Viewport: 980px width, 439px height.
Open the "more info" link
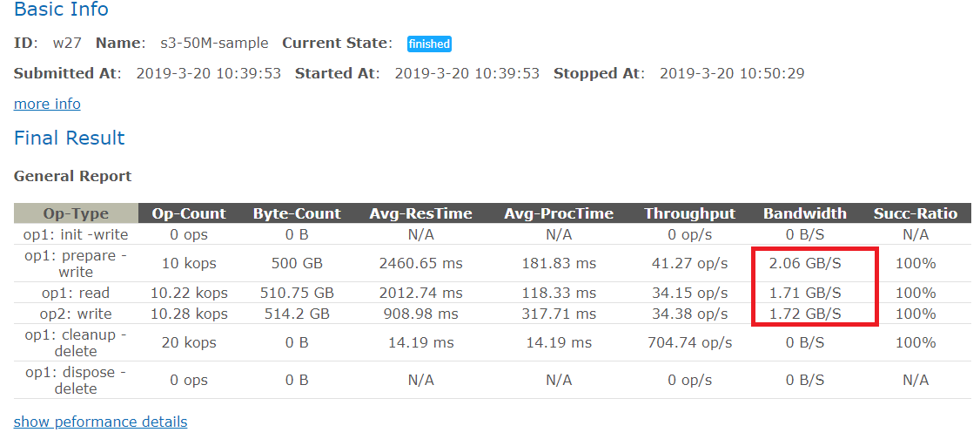47,104
